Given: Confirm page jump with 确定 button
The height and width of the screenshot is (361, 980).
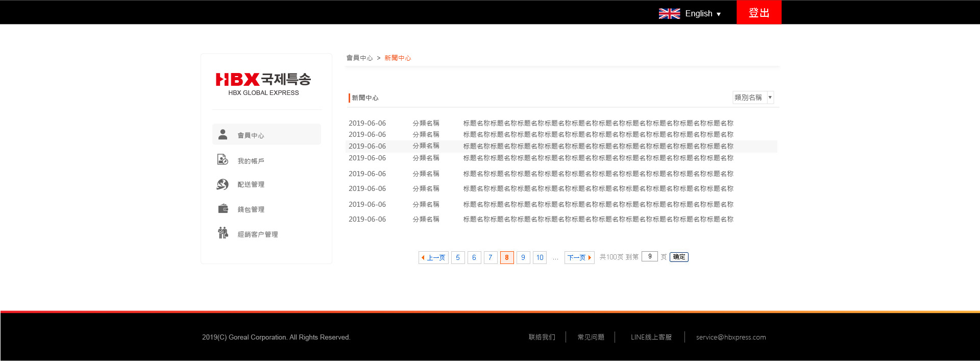Looking at the screenshot, I should pos(679,257).
